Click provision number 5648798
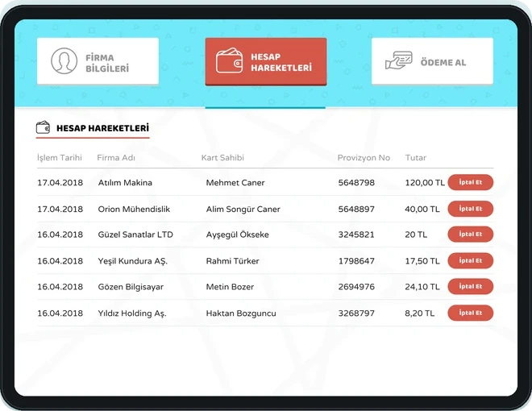The width and height of the screenshot is (532, 411). [x=356, y=183]
